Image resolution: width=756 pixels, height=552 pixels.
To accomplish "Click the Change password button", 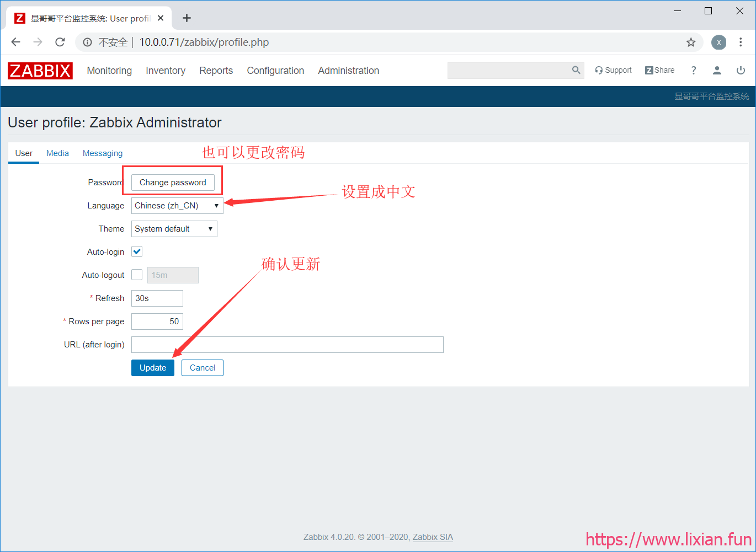I will click(x=173, y=183).
